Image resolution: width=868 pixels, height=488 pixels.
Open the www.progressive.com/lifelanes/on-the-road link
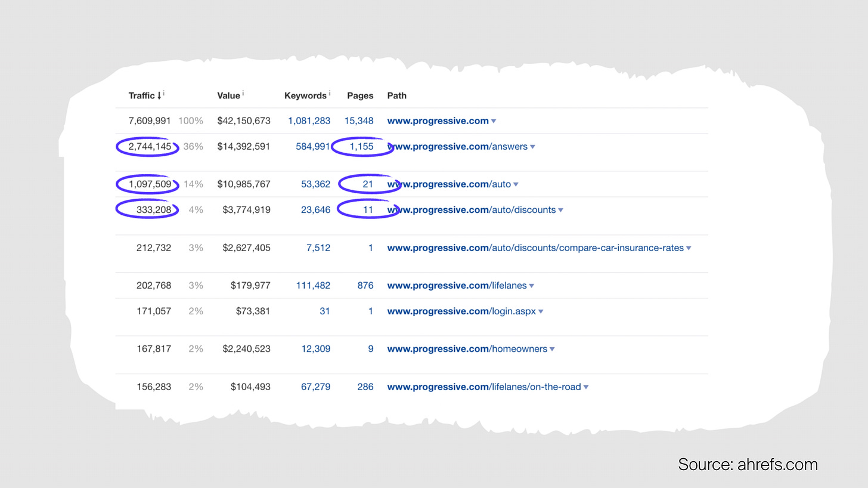coord(484,387)
